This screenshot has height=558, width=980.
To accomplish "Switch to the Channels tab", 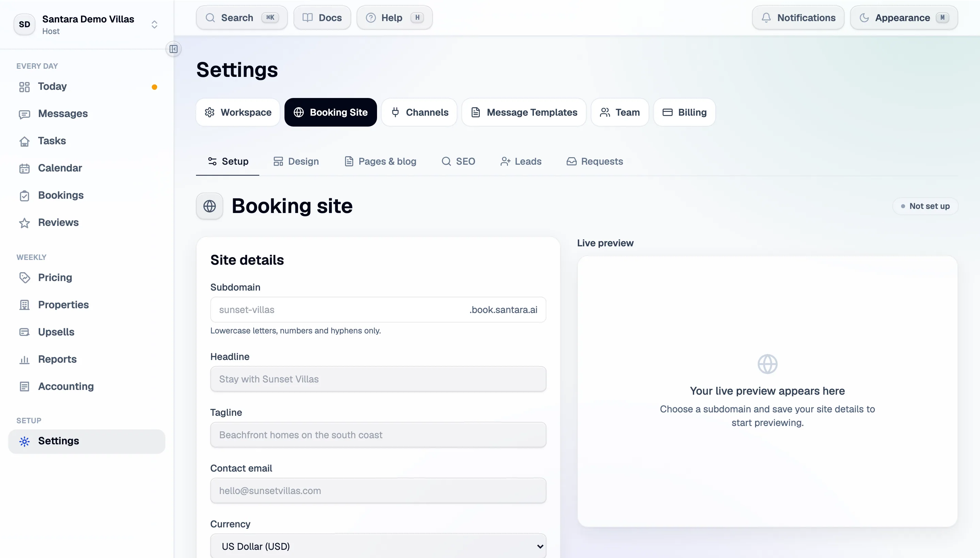I will pyautogui.click(x=419, y=112).
